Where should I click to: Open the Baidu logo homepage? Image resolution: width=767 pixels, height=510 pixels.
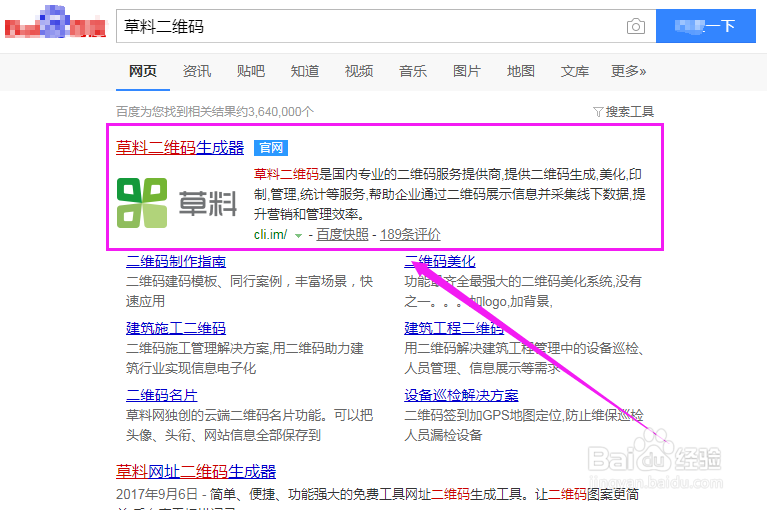[x=55, y=22]
